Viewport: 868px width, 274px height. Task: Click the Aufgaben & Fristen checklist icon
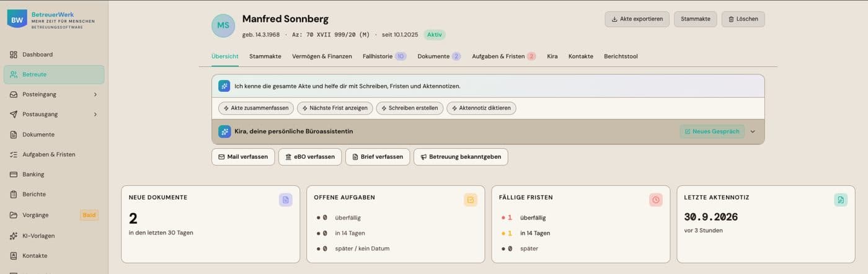[x=14, y=154]
